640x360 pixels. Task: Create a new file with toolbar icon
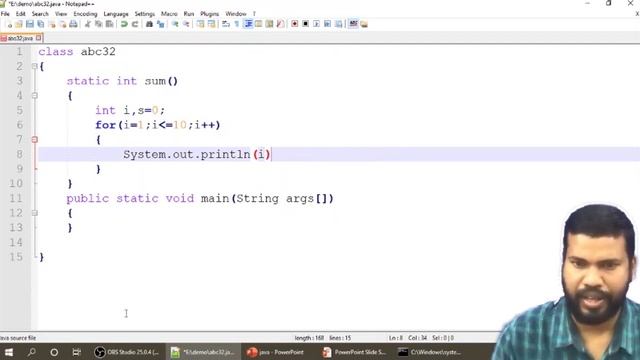coord(9,24)
